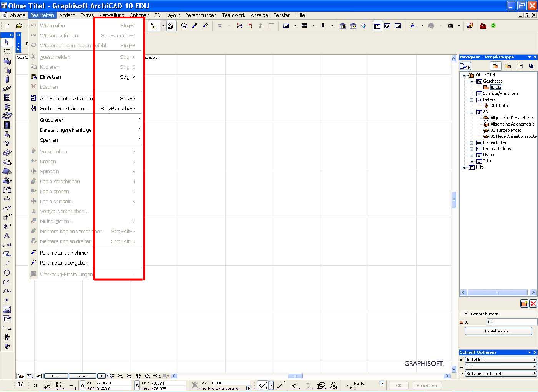Screen dimensions: 538x392
Task: Toggle the Publisher Sets button in Navigator
Action: tap(531, 66)
